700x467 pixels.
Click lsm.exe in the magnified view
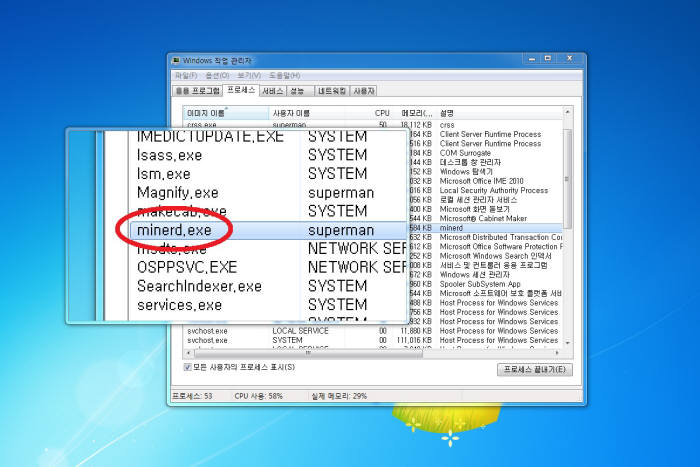click(164, 174)
